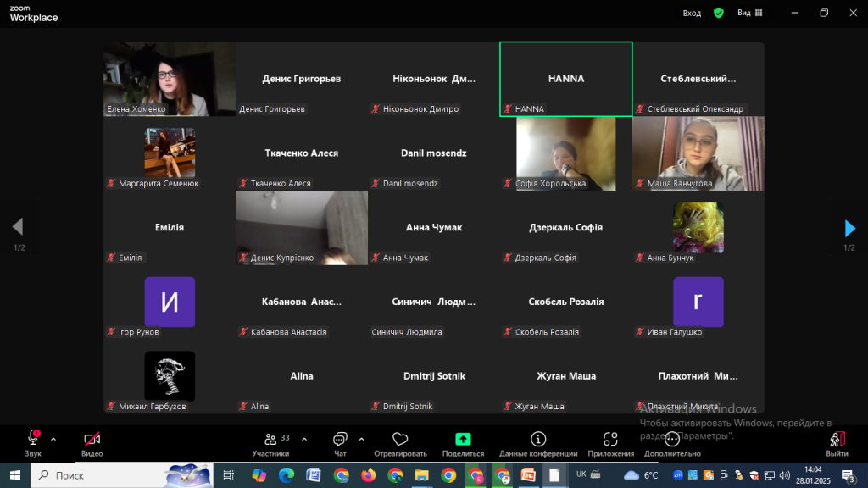The width and height of the screenshot is (868, 488).
Task: Click the Вход sign-in link
Action: pos(692,13)
